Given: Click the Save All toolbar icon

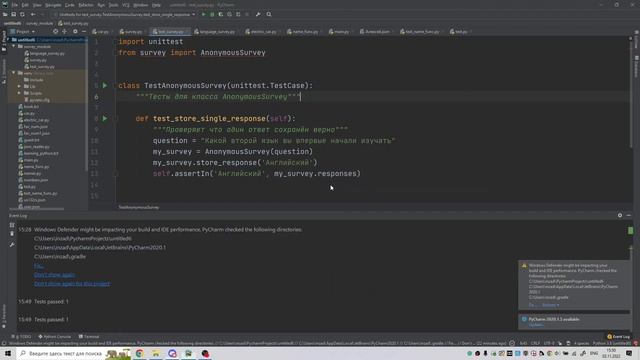Looking at the screenshot, I should 13,14.
